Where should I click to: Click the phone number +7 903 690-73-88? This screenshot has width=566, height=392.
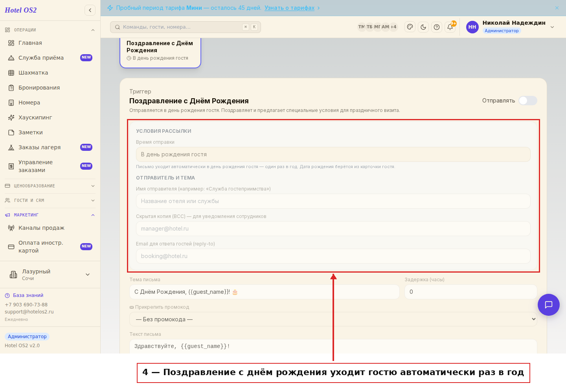pyautogui.click(x=26, y=305)
